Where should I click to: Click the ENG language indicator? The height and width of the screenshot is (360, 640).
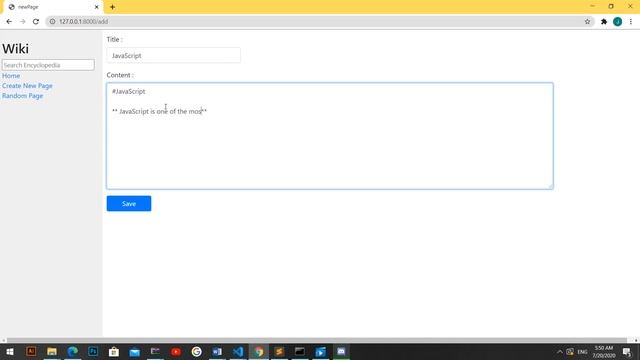click(582, 352)
